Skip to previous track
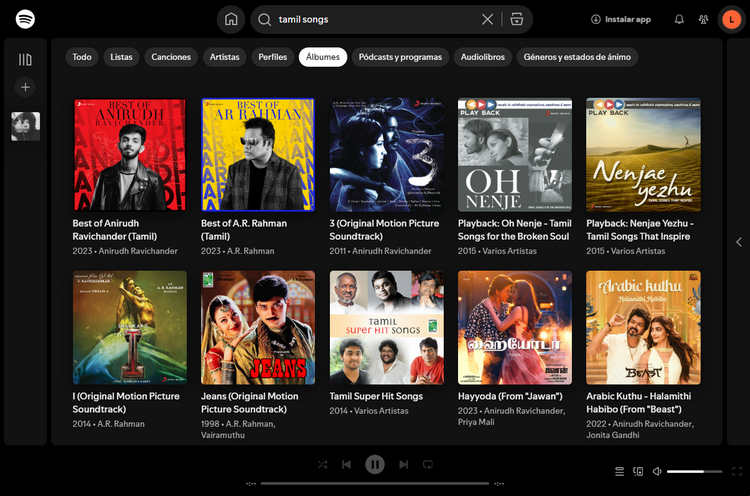 coord(346,464)
